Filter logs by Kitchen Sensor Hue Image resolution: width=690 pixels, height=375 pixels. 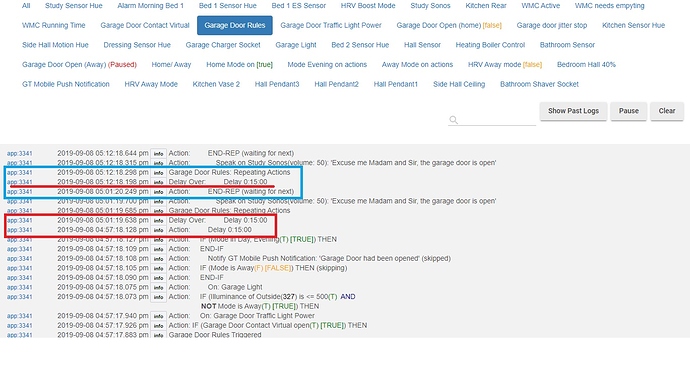[x=633, y=26]
